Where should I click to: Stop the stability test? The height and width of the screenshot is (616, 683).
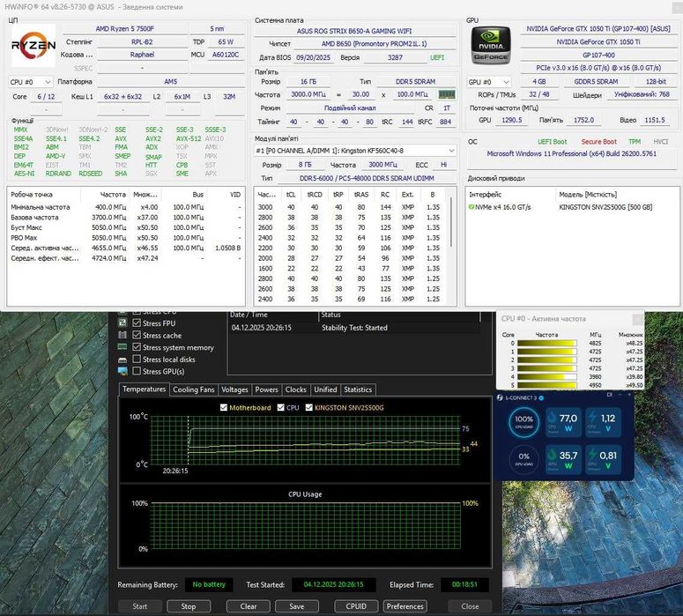click(189, 606)
